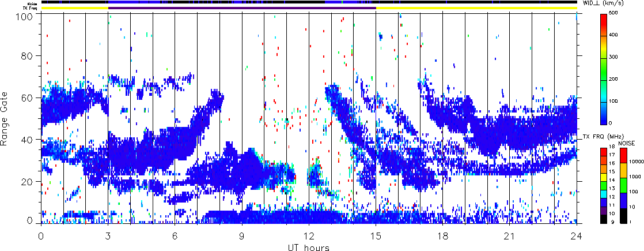
Task: Click the green segment of NOISE colorbar
Action: pyautogui.click(x=623, y=185)
